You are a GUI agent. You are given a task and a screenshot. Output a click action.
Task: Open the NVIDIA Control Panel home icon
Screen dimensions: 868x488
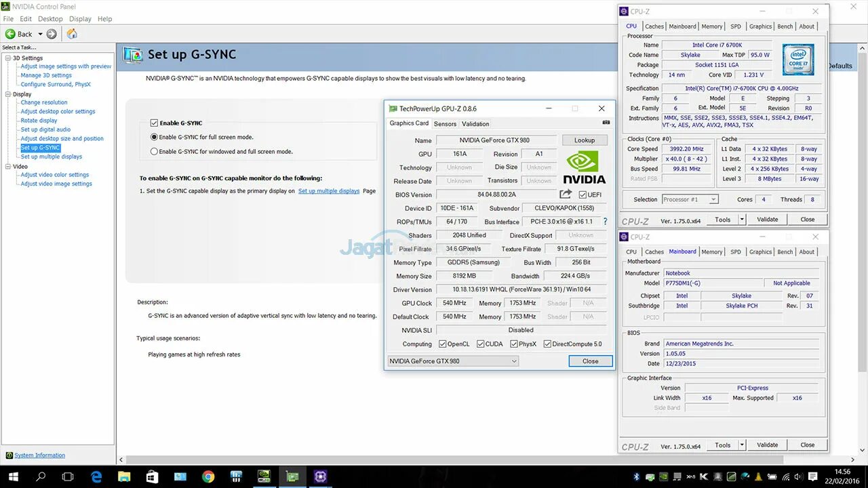click(72, 34)
